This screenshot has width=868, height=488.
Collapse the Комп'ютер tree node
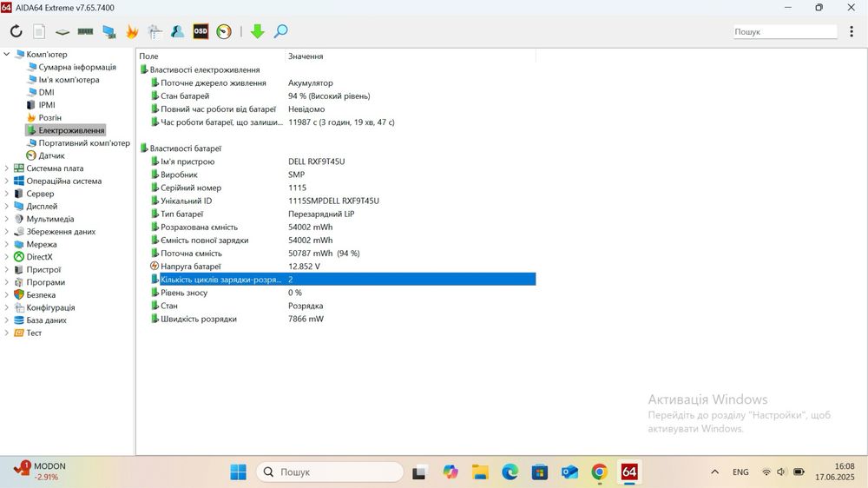coord(7,55)
